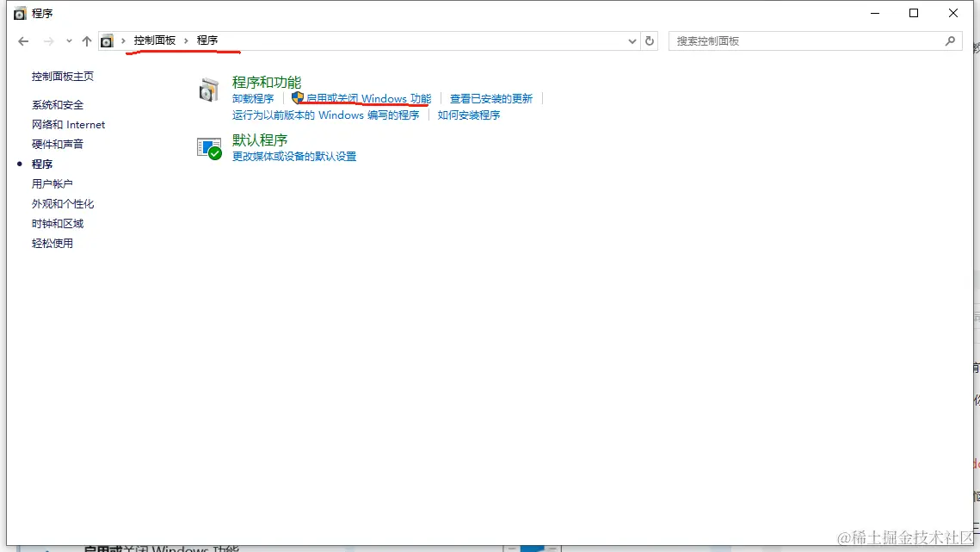Click the 程序和功能 icon
980x552 pixels.
209,90
